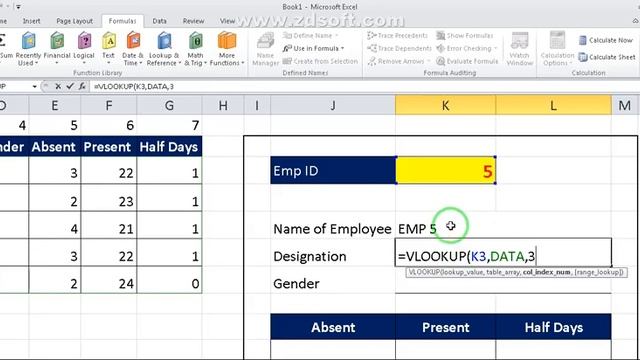Open the Logical functions library
The height and width of the screenshot is (360, 640).
point(84,49)
